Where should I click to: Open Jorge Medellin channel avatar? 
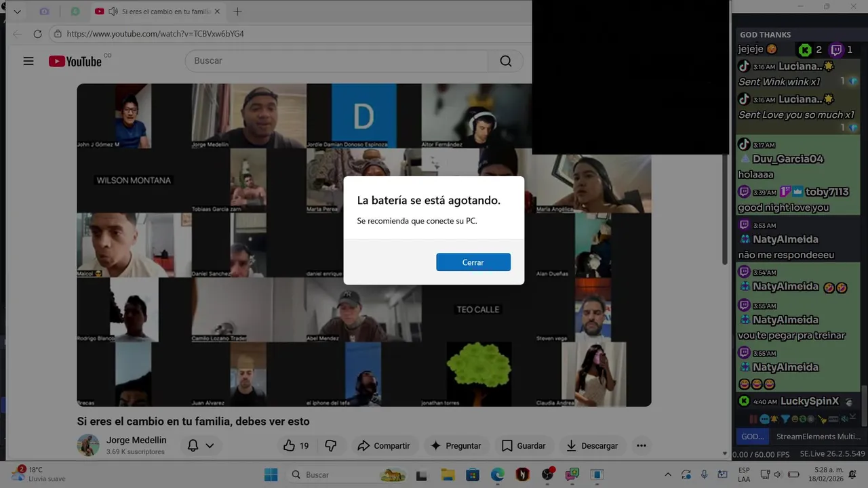(x=88, y=445)
